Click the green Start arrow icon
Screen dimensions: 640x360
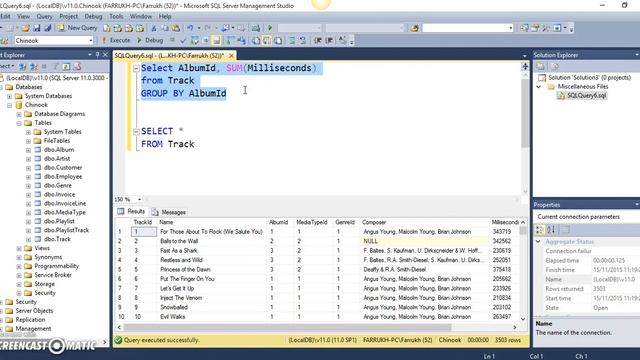[x=270, y=28]
